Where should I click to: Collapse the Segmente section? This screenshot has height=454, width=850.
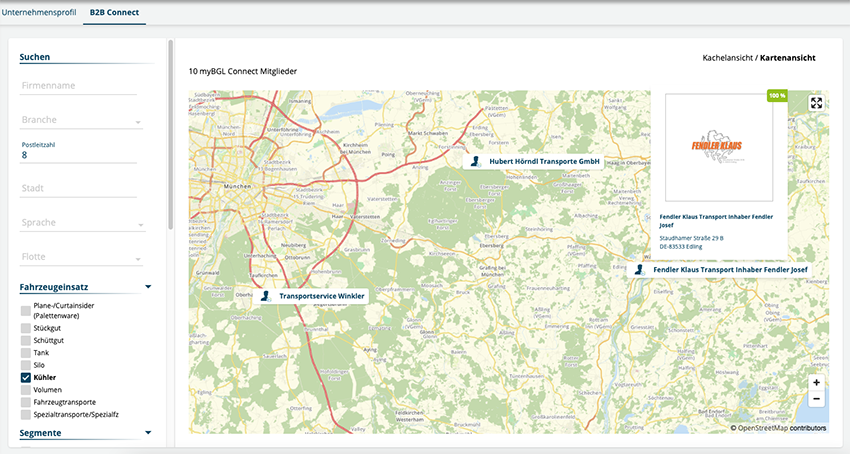pos(148,433)
